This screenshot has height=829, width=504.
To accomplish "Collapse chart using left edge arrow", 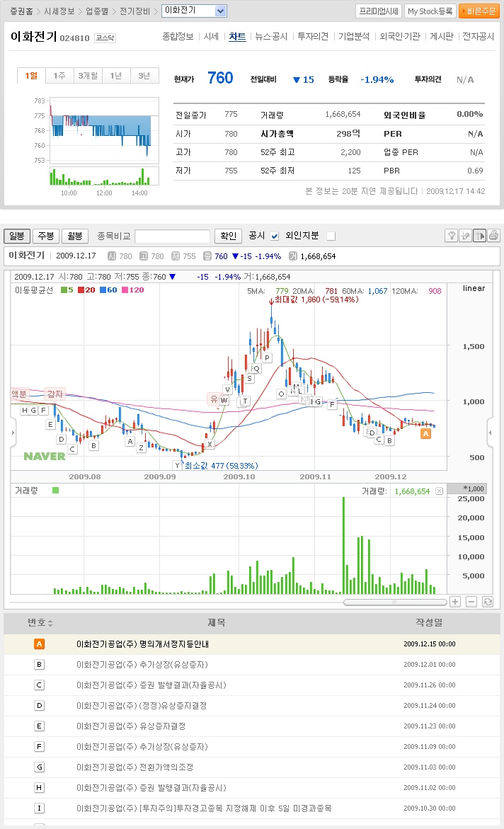I will point(13,433).
